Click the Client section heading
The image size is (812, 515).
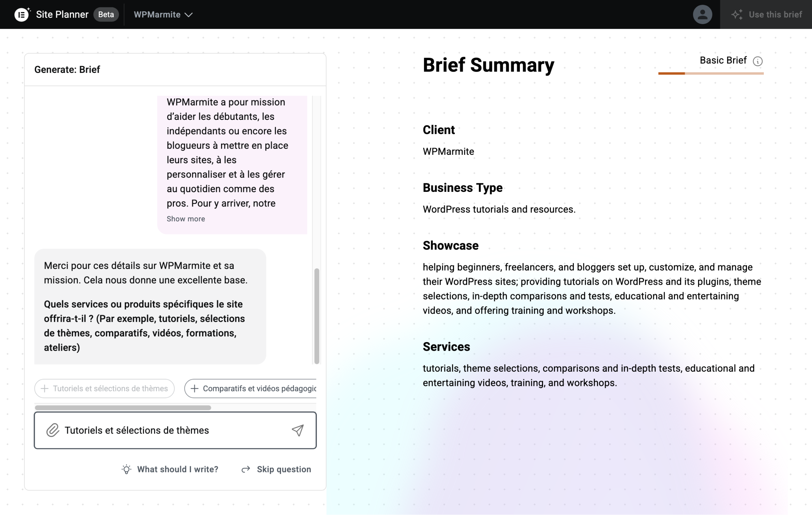tap(439, 130)
